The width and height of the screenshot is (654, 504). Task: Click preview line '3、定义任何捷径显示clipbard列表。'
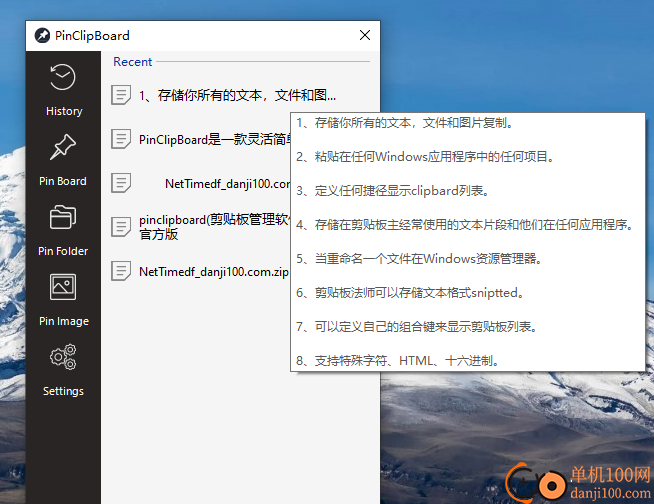(x=392, y=191)
